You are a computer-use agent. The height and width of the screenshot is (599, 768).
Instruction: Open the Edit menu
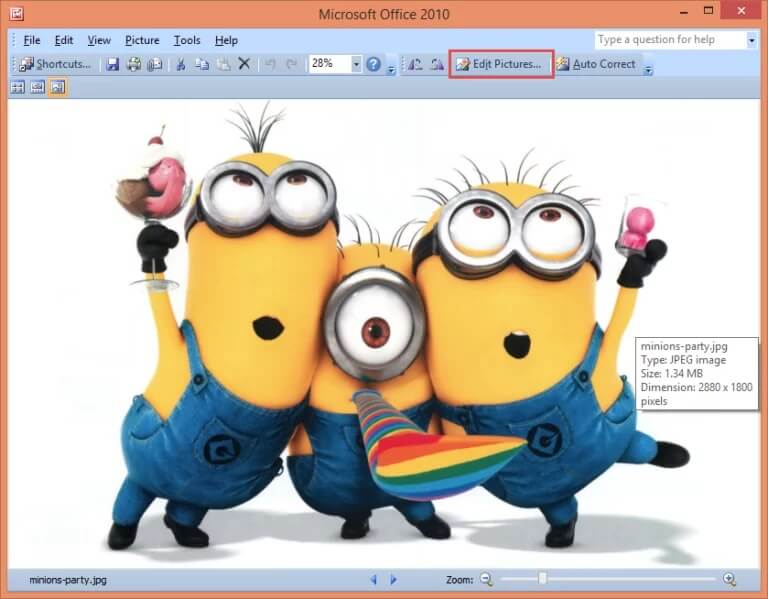point(64,40)
